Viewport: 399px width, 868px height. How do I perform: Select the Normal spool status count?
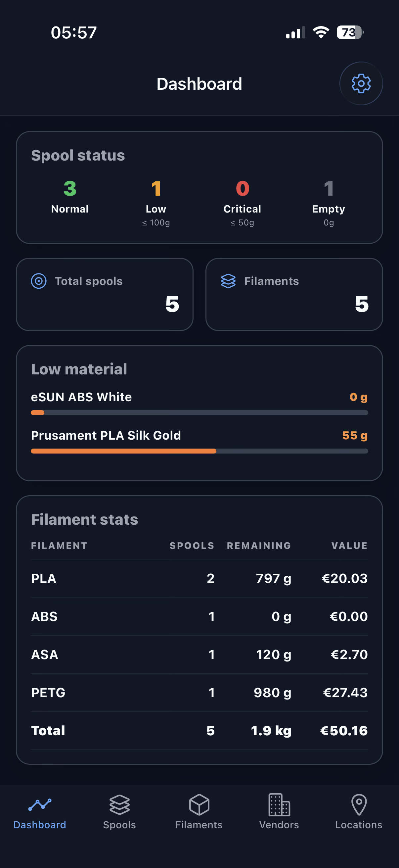pos(70,188)
